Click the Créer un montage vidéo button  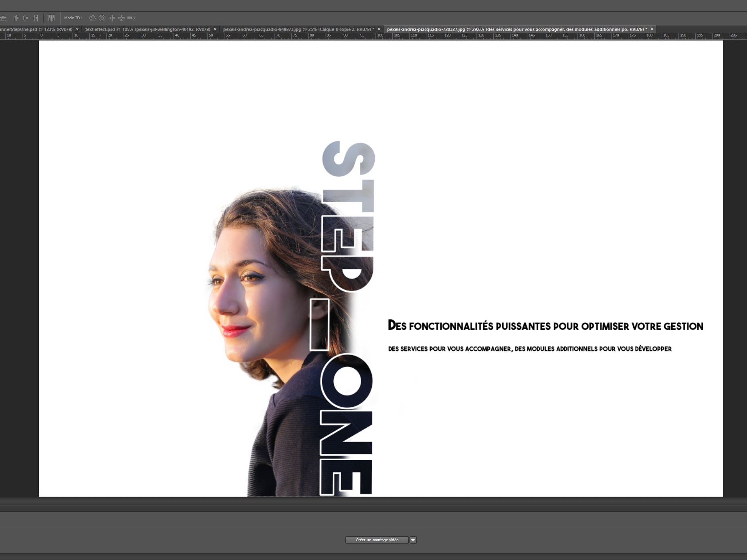377,540
